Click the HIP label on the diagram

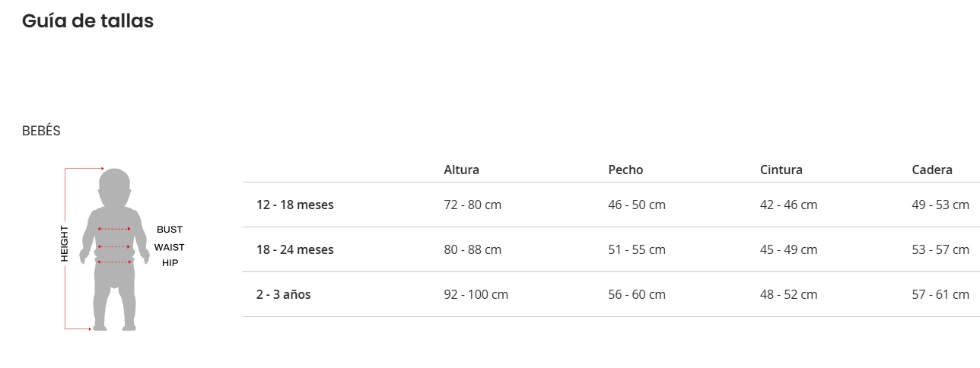point(170,263)
